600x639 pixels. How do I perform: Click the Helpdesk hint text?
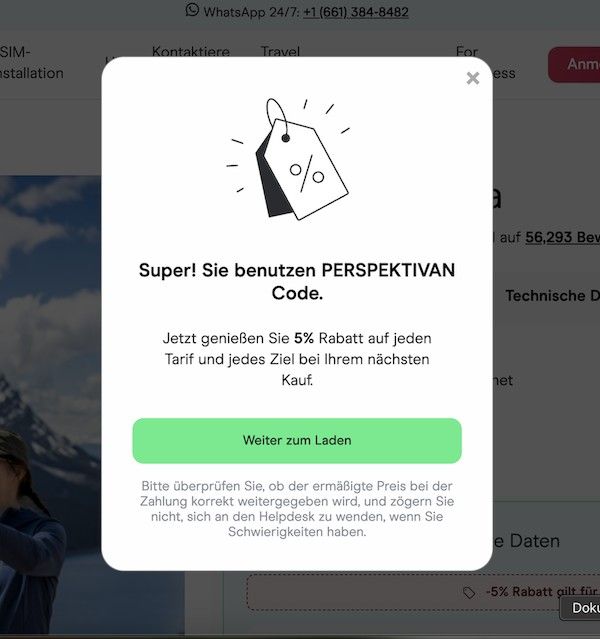(297, 509)
